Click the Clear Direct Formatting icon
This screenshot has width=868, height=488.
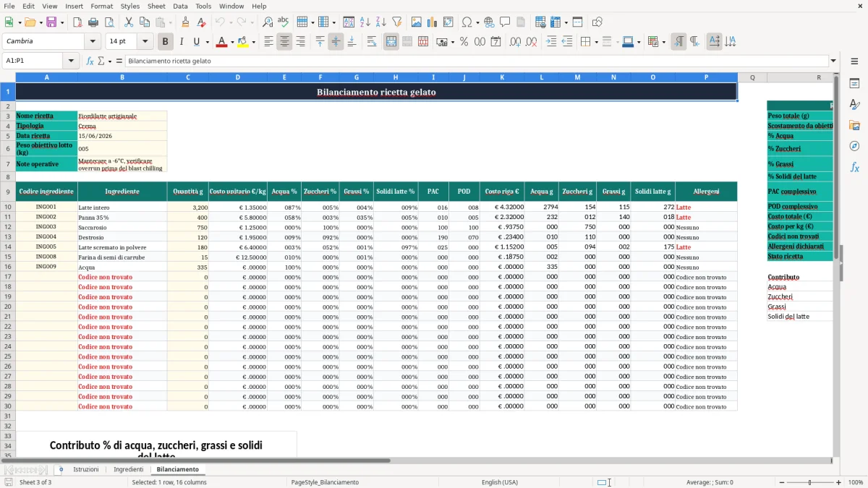pos(201,22)
